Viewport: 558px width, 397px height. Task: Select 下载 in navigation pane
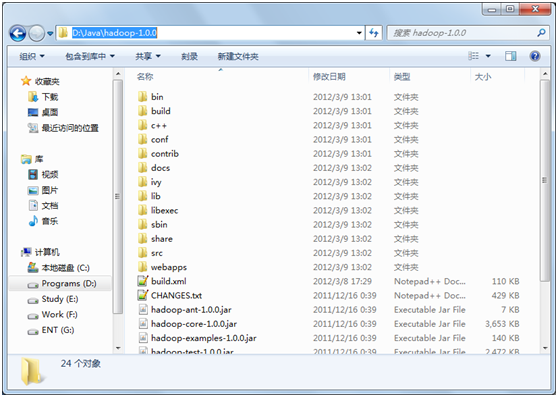tap(49, 97)
